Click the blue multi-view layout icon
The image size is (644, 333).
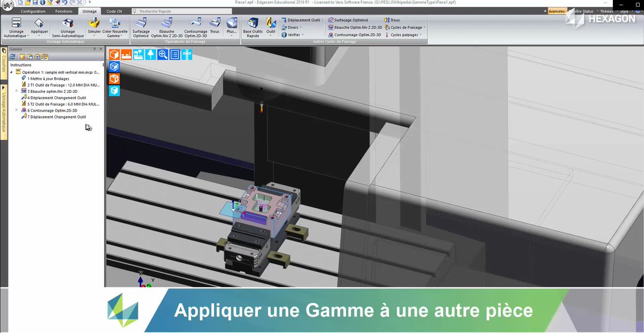tap(187, 54)
